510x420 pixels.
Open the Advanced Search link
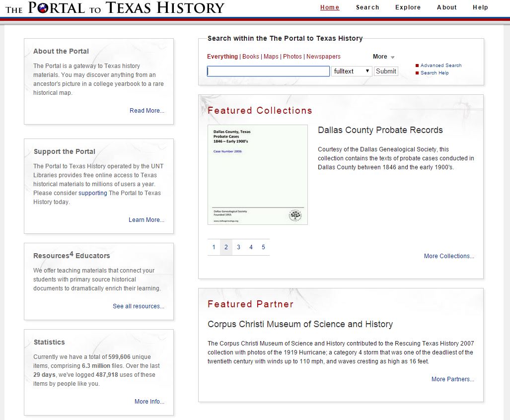(x=440, y=66)
